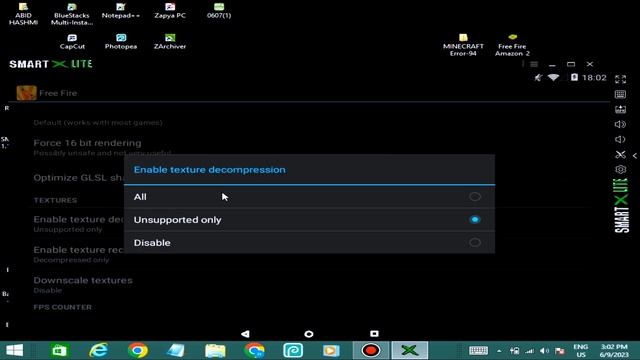The width and height of the screenshot is (640, 360).
Task: Open the 0607(1) desktop file
Action: pos(219,11)
